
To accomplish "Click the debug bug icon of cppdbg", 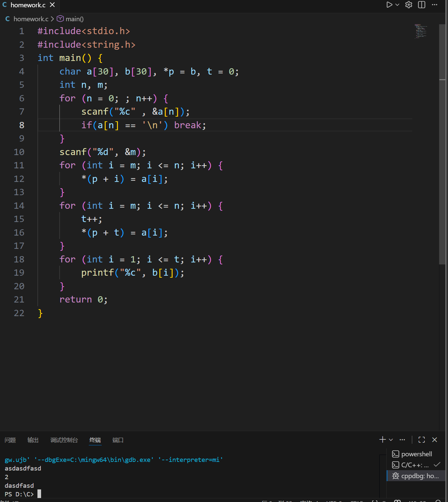I will [x=396, y=476].
